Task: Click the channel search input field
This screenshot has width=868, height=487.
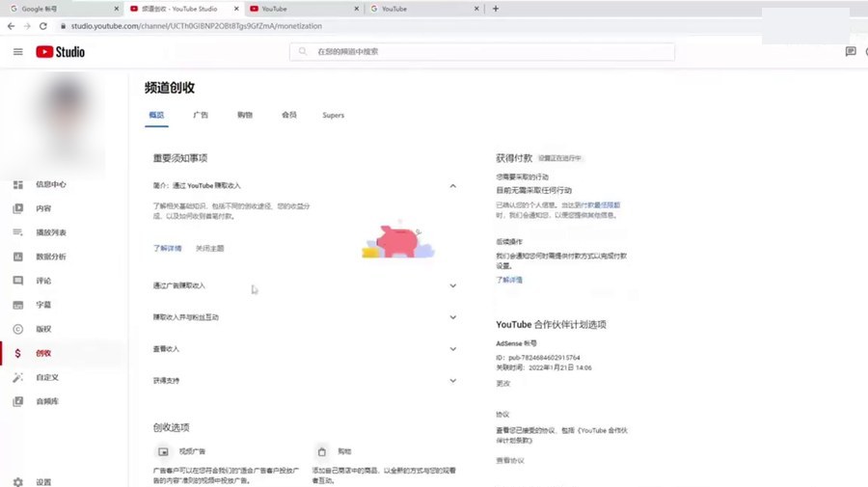Action: (481, 51)
